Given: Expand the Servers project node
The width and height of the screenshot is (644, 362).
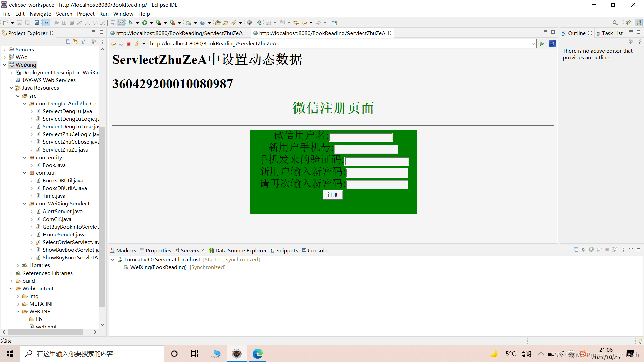Looking at the screenshot, I should pos(4,50).
